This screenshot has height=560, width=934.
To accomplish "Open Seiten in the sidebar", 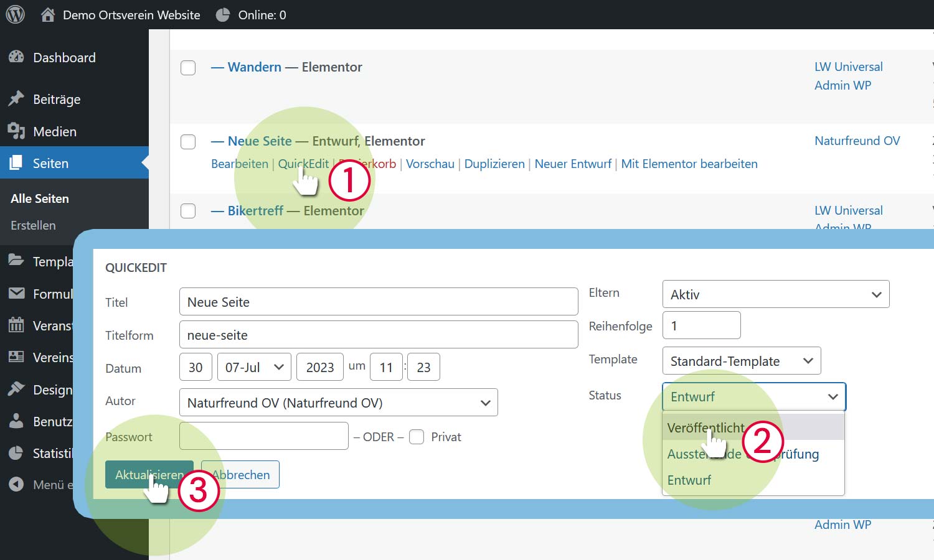I will 74,163.
